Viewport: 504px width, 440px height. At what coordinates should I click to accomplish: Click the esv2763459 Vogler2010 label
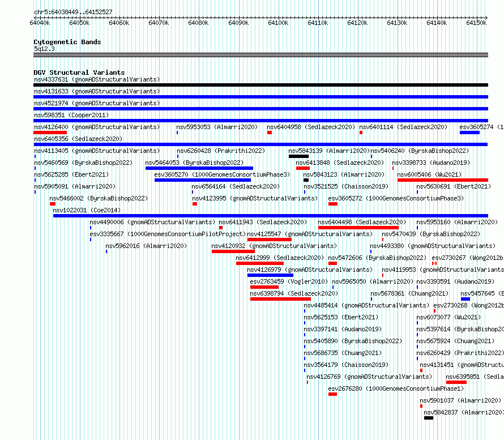pyautogui.click(x=289, y=281)
